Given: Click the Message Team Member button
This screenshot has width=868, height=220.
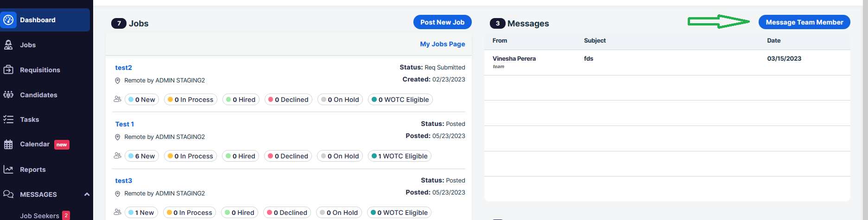Looking at the screenshot, I should tap(804, 22).
